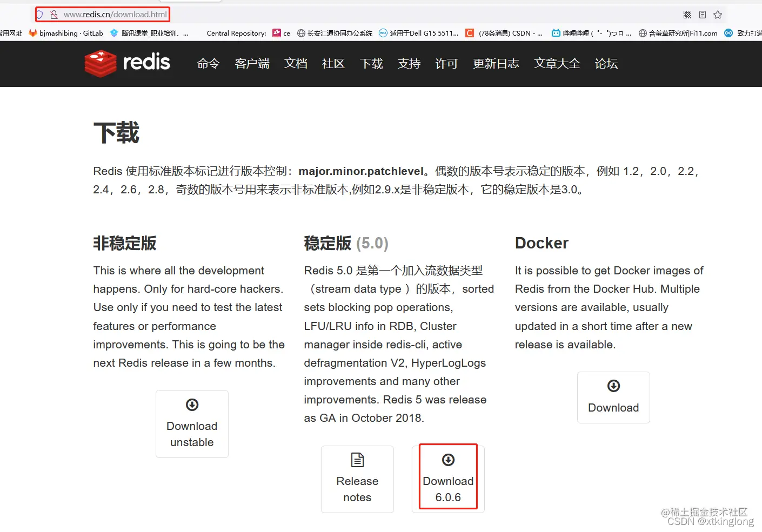This screenshot has height=532, width=762.
Task: Open the 致力打造 bookmark
Action: pos(743,33)
